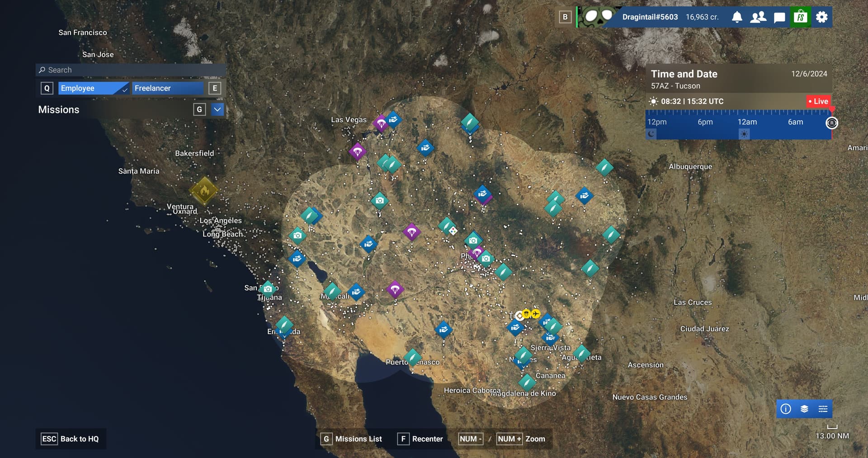Image resolution: width=868 pixels, height=458 pixels.
Task: Click the Nuevo Casas Grandes map label
Action: tap(650, 397)
